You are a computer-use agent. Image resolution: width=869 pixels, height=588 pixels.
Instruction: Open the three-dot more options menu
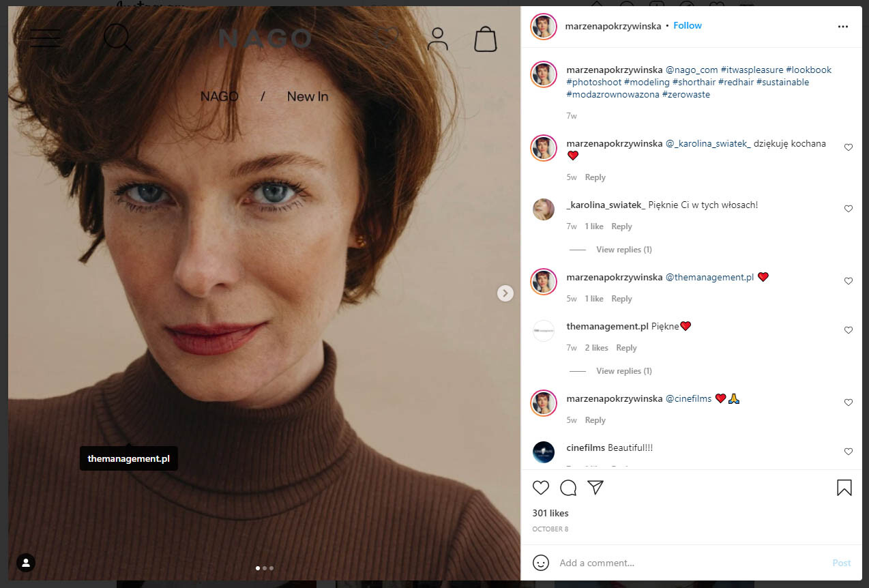842,27
